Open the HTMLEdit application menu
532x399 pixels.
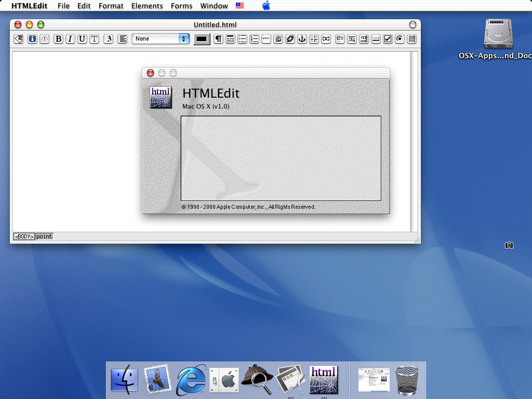click(29, 6)
